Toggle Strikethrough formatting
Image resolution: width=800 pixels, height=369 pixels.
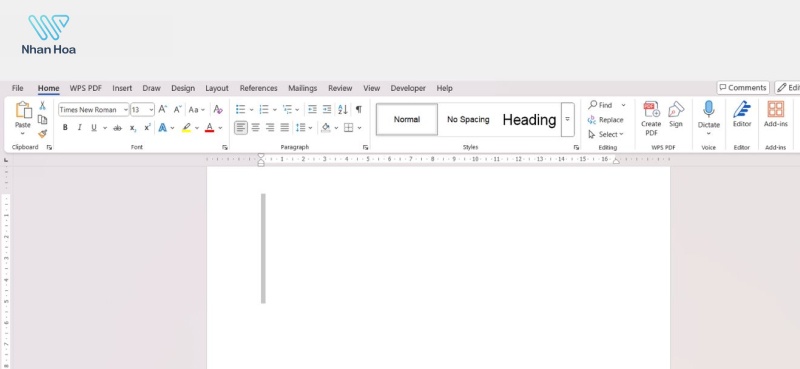[117, 128]
